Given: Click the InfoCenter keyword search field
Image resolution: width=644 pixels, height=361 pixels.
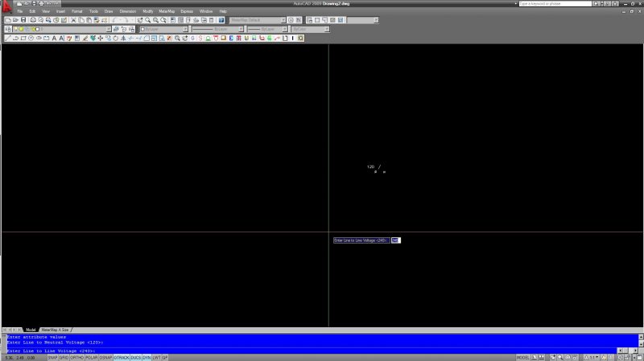Looking at the screenshot, I should pyautogui.click(x=555, y=3).
